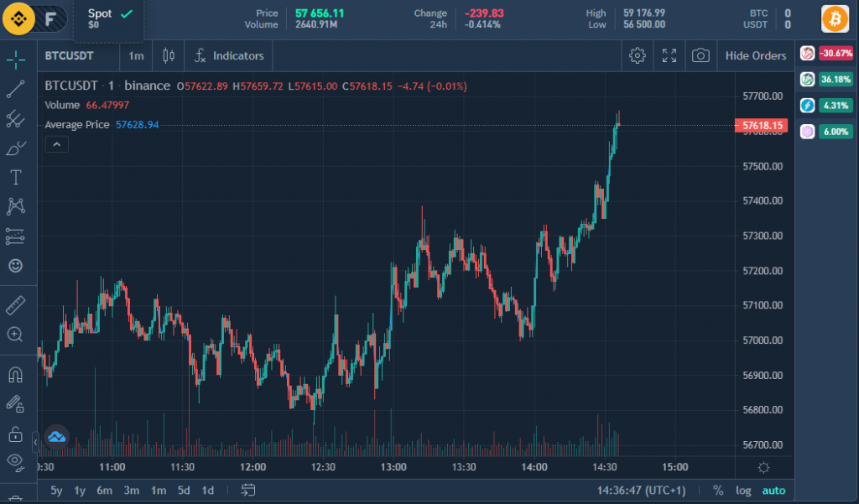The width and height of the screenshot is (859, 504).
Task: Switch to the 1d time range
Action: 207,490
